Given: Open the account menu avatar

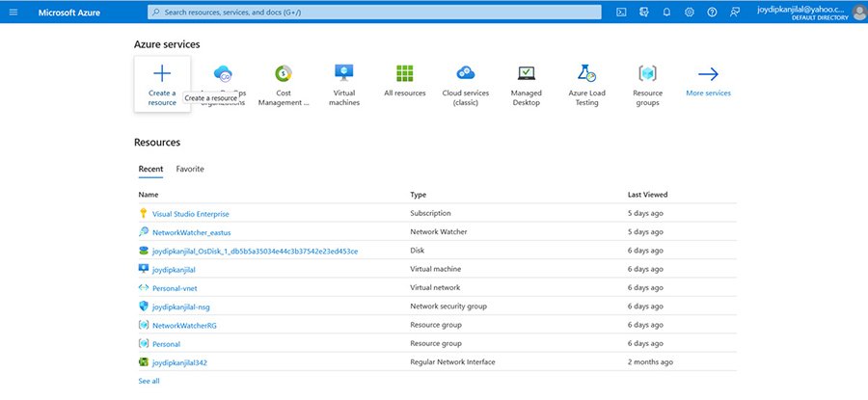Looking at the screenshot, I should [858, 13].
